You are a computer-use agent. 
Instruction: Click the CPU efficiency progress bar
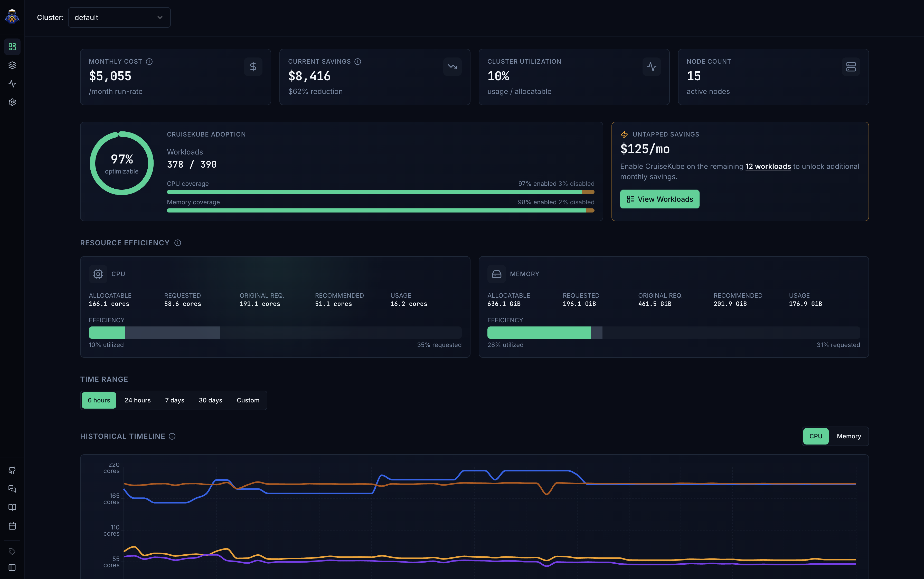click(275, 332)
